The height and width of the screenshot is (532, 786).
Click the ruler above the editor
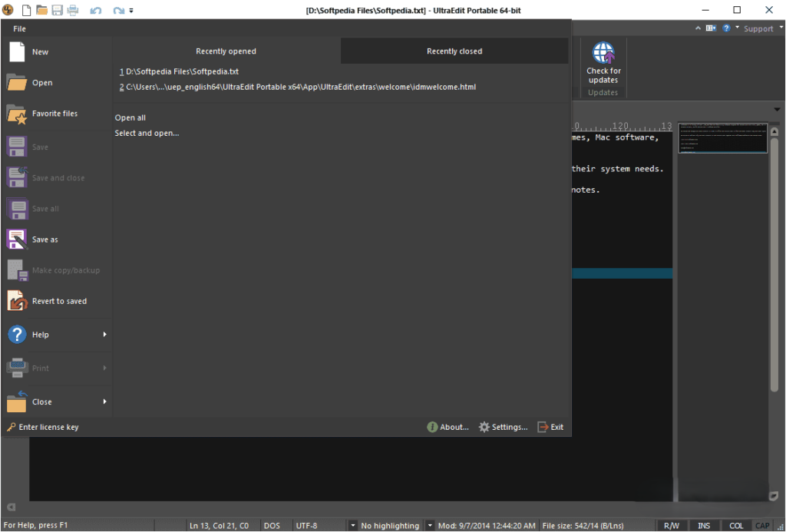coord(622,127)
